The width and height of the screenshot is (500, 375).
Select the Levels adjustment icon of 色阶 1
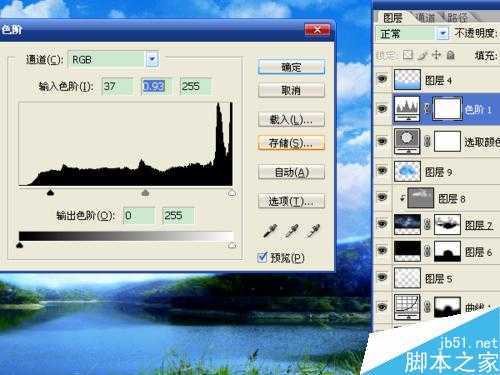407,109
